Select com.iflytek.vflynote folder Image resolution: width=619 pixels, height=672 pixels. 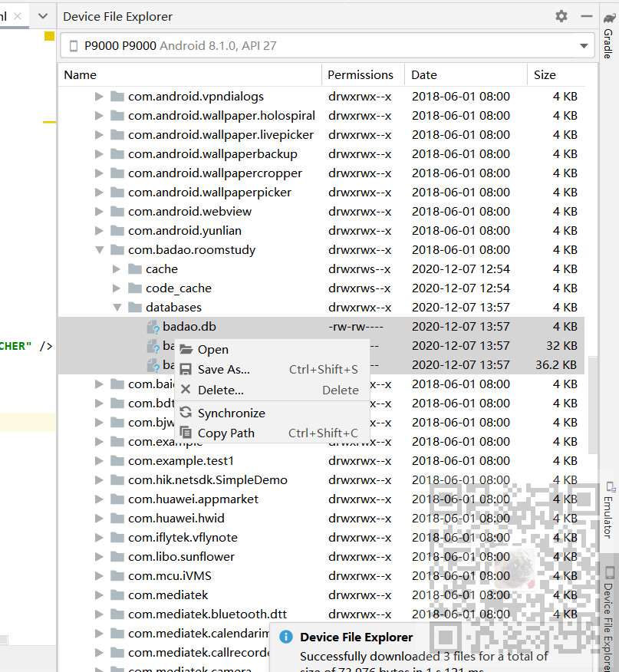click(x=183, y=538)
